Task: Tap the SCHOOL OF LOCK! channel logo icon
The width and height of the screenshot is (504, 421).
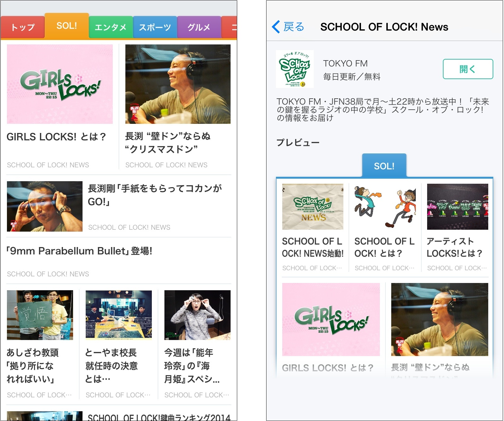Action: click(295, 69)
